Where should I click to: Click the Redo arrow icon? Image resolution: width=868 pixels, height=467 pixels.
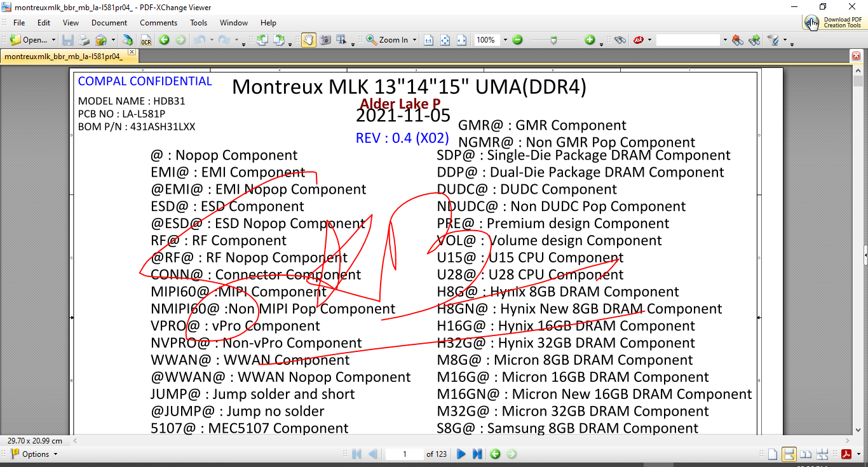click(x=224, y=40)
